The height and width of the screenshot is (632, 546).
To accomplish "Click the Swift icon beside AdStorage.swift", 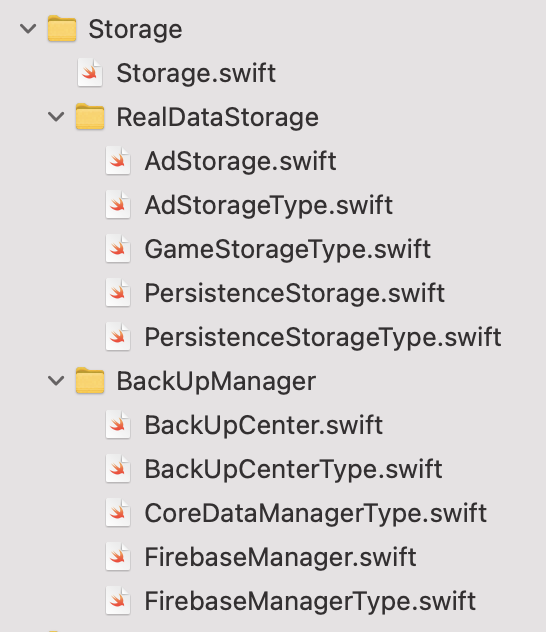I will tap(118, 161).
